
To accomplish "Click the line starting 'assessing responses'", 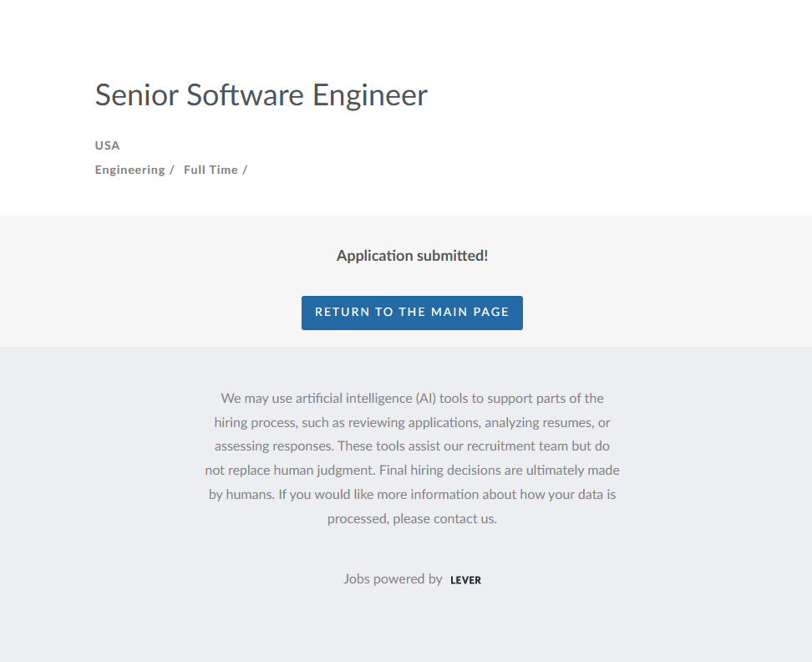I will (x=412, y=446).
